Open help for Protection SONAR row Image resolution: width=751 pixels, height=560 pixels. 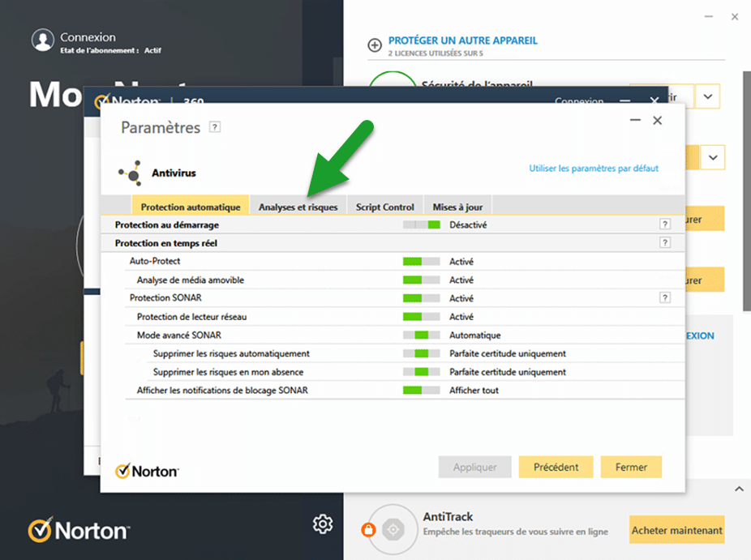tap(665, 297)
